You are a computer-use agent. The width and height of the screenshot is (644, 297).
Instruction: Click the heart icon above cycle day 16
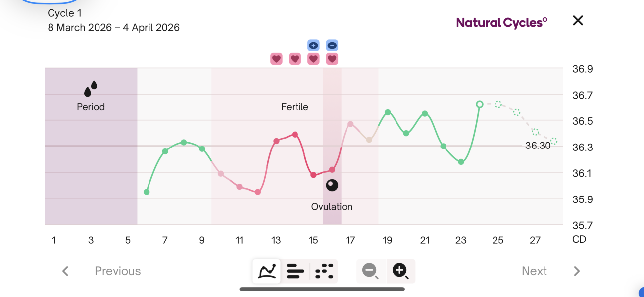[x=332, y=59]
